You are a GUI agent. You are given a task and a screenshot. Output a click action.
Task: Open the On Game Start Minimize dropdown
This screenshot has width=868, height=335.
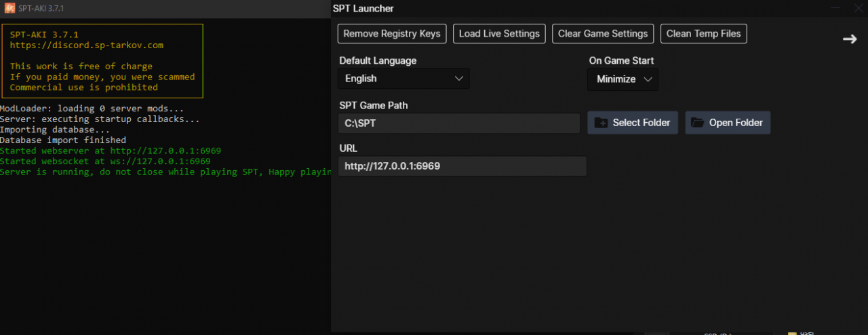pos(623,79)
